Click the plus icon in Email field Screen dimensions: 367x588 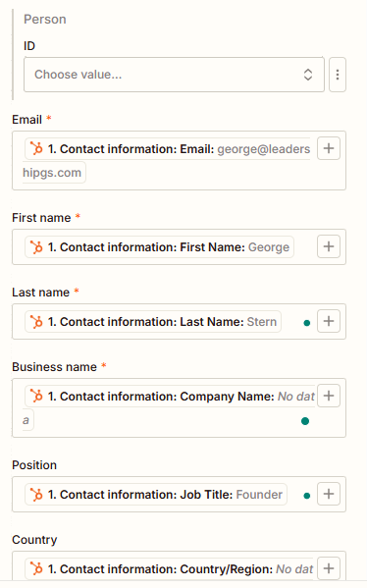click(x=329, y=148)
